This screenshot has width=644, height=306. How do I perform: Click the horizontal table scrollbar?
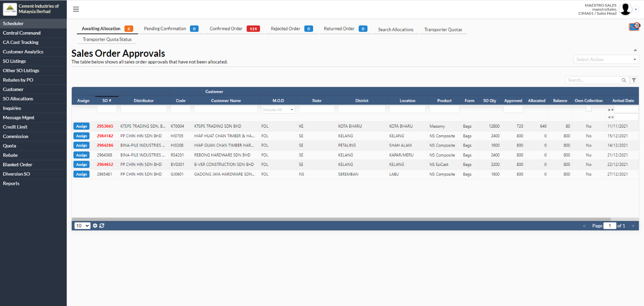click(x=341, y=219)
